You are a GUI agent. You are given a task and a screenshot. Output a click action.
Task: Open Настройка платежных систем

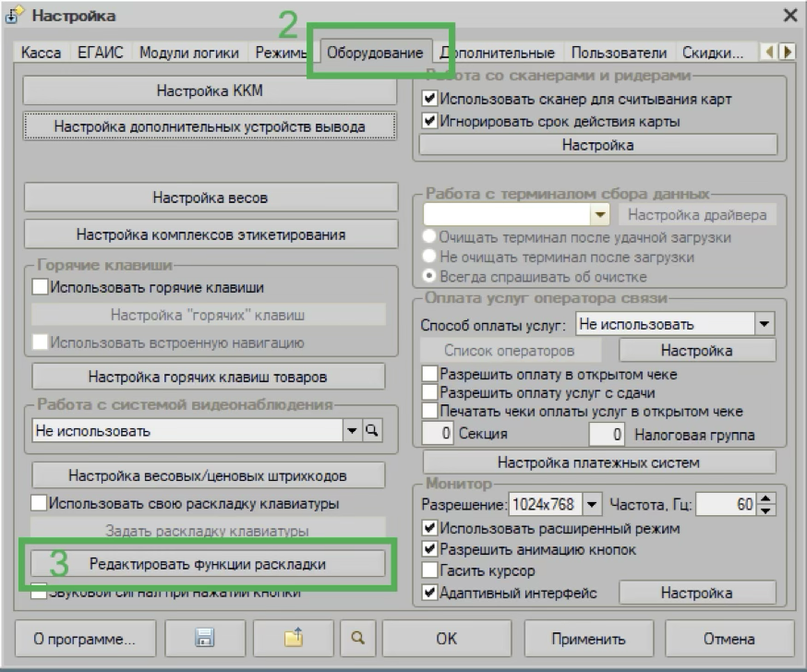598,462
